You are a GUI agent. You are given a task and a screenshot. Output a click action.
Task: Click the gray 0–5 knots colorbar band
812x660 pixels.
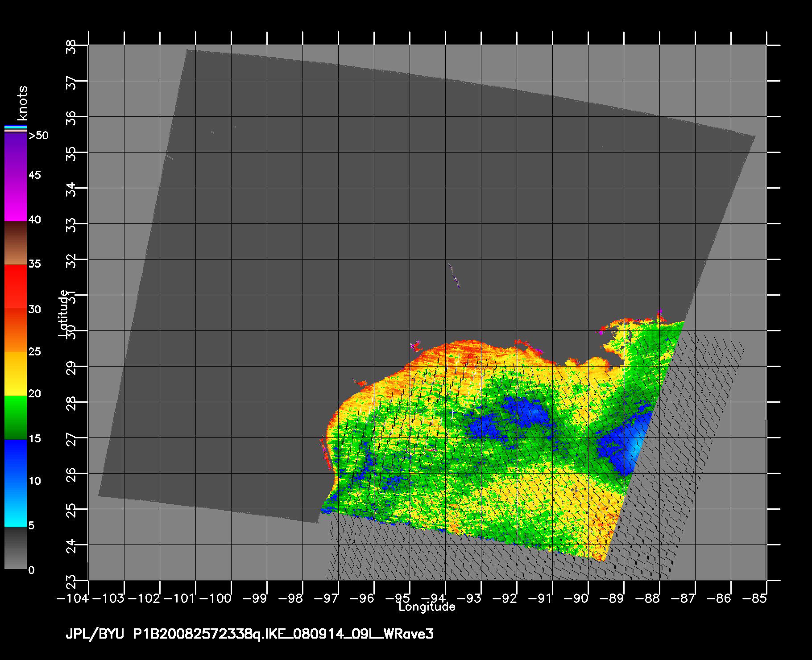[x=16, y=548]
